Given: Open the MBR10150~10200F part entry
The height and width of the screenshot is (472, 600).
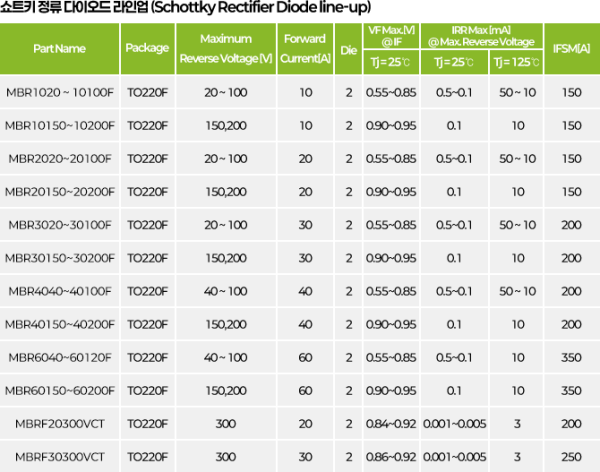Looking at the screenshot, I should coord(60,126).
